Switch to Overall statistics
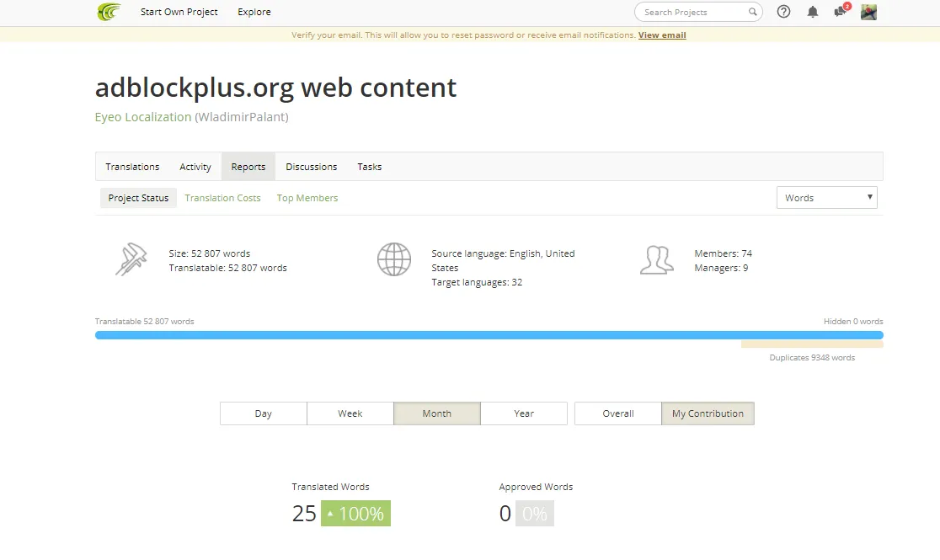The width and height of the screenshot is (940, 560). [618, 413]
